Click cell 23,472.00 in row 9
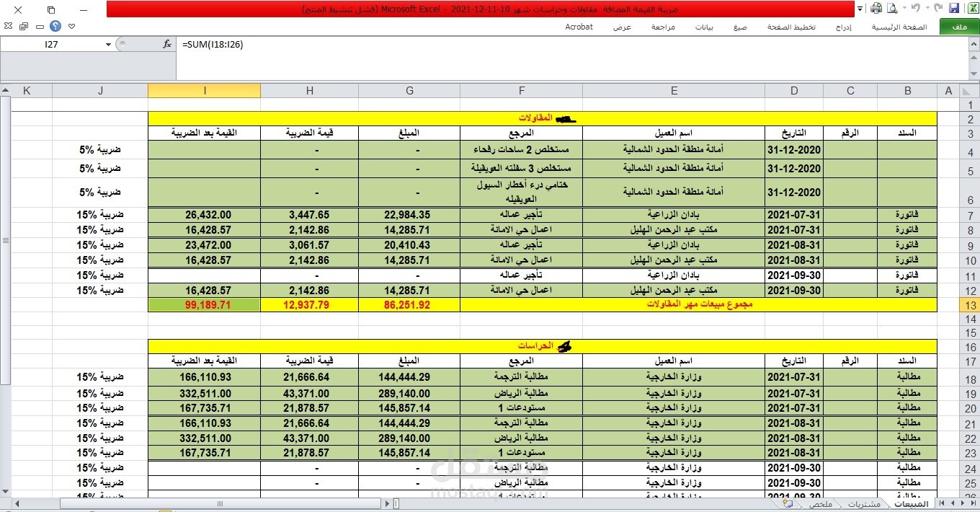 pyautogui.click(x=205, y=245)
